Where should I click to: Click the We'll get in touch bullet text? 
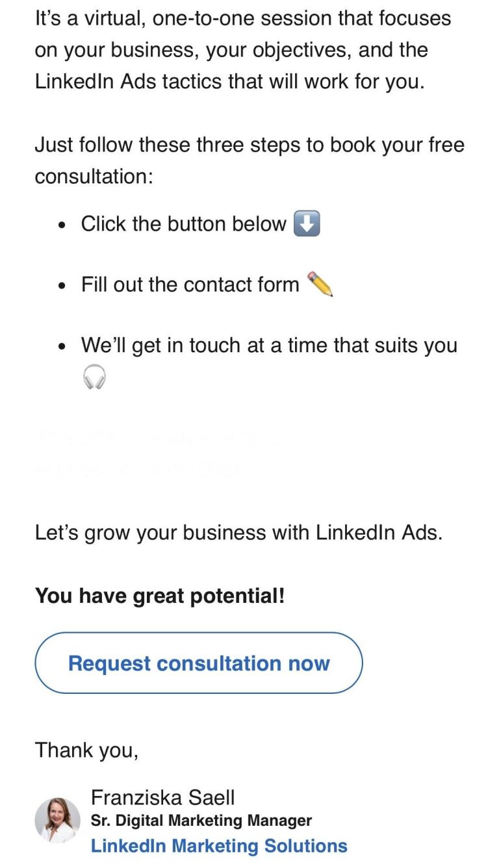[266, 345]
